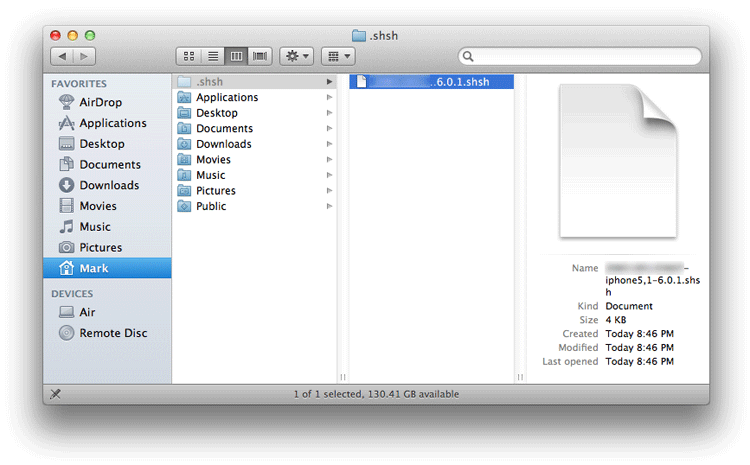The width and height of the screenshot is (750, 465).
Task: Click the search field
Action: pos(580,57)
